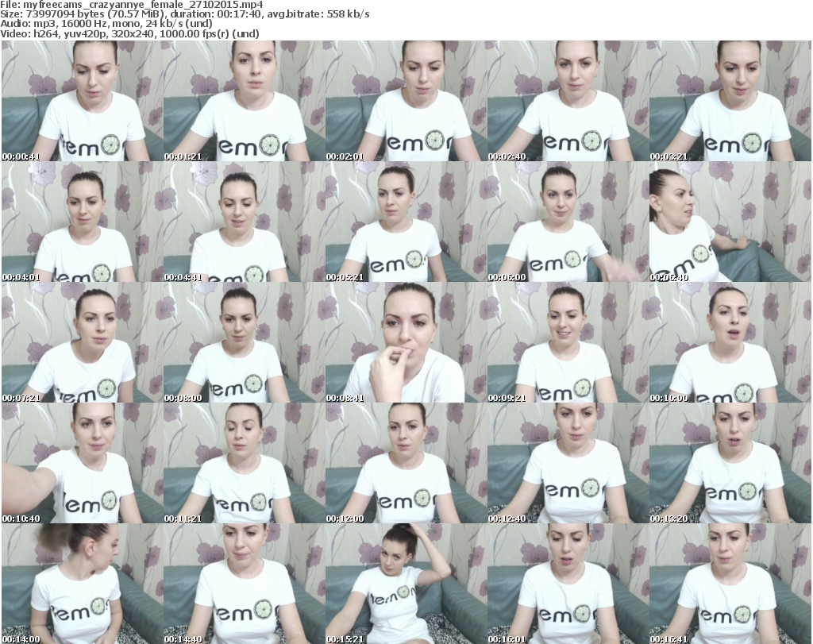This screenshot has width=813, height=644.
Task: Open the 00:08:41 thumbnail
Action: tap(406, 342)
